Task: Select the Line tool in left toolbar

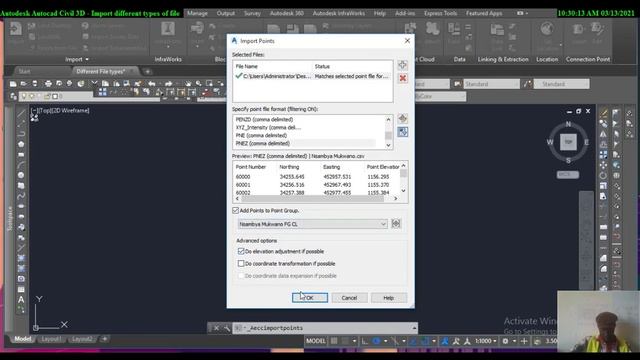Action: point(21,113)
